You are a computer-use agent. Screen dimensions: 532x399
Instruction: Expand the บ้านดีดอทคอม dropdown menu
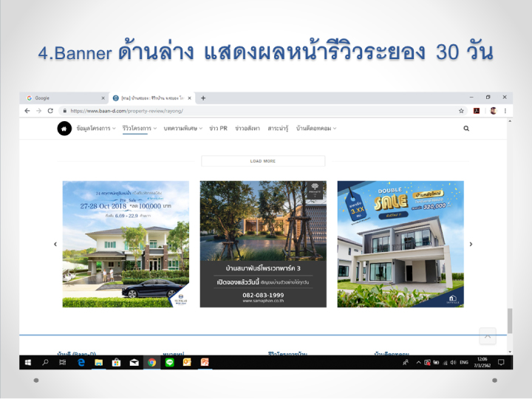coord(316,129)
